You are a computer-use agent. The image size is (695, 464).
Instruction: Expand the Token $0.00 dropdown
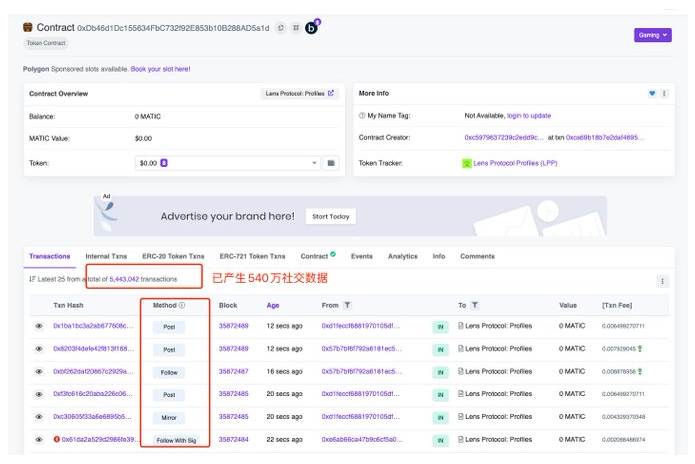coord(227,163)
